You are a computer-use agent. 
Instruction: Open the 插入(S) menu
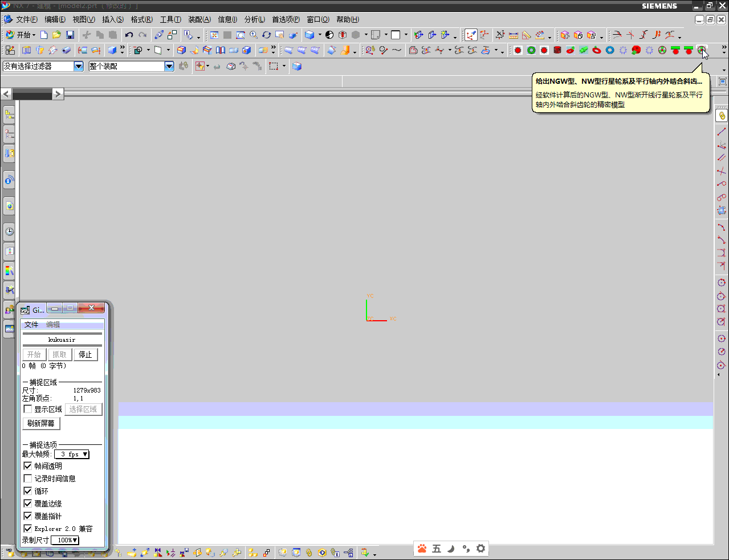(113, 19)
